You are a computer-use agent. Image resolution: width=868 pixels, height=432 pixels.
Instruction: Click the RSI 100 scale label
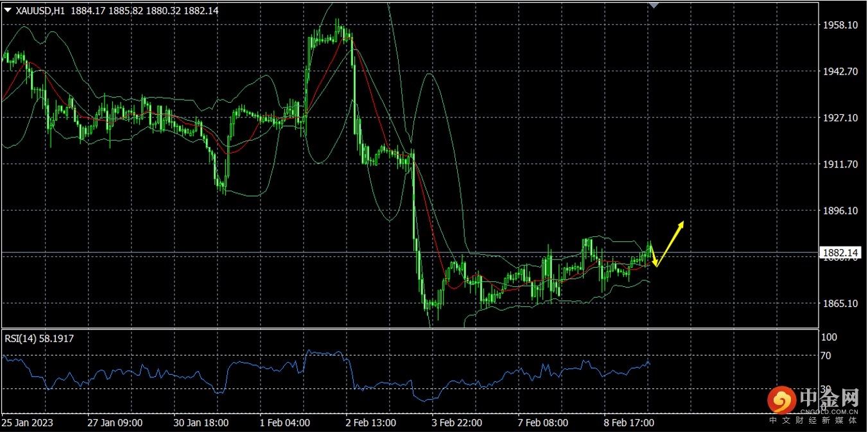pos(829,337)
